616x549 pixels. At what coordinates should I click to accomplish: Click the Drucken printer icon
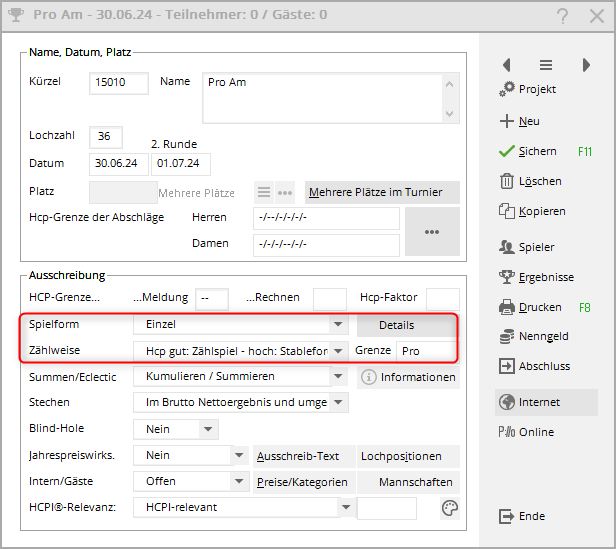[506, 307]
